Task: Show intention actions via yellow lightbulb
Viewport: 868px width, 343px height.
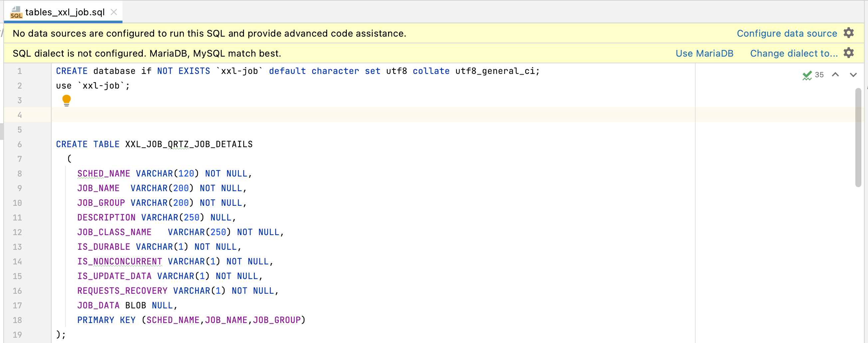Action: click(66, 100)
